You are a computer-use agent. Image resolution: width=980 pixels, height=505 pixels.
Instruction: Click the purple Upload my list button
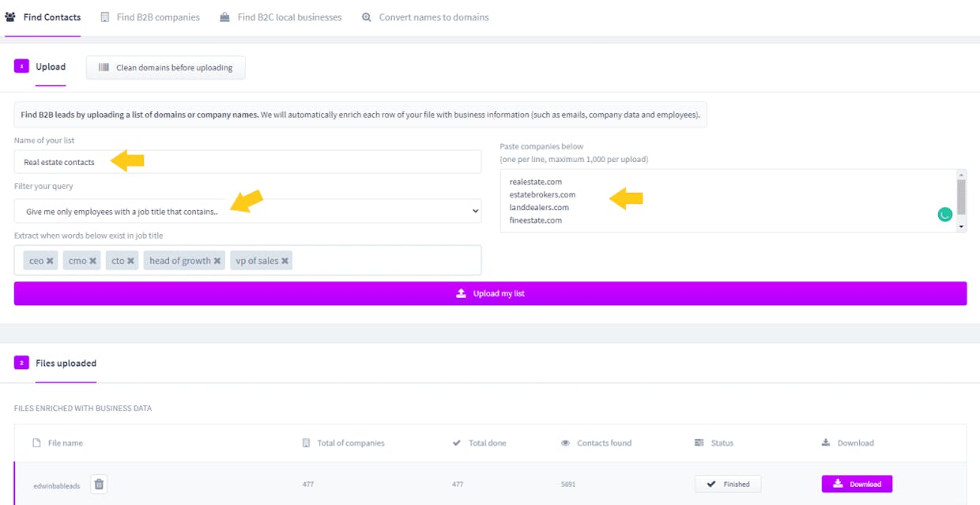click(x=490, y=293)
